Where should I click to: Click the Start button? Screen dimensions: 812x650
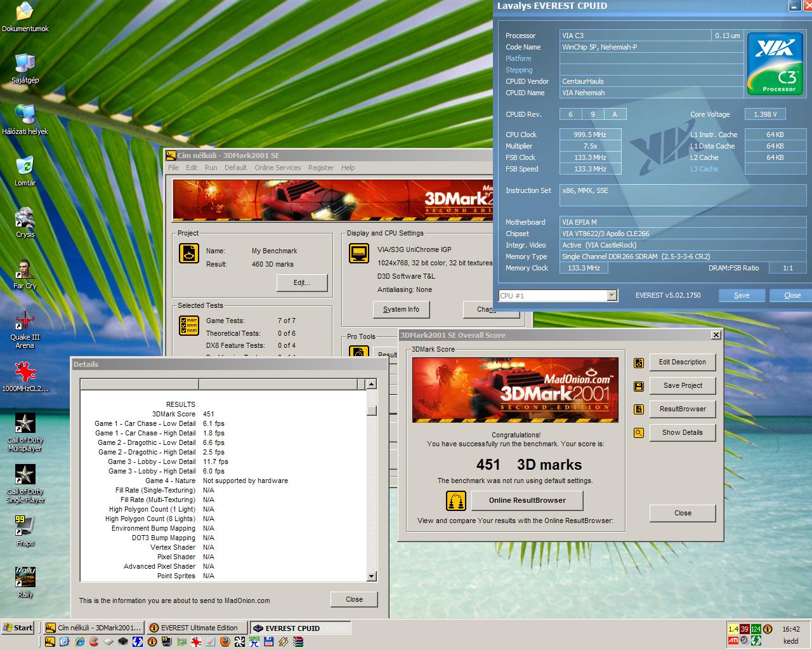17,628
